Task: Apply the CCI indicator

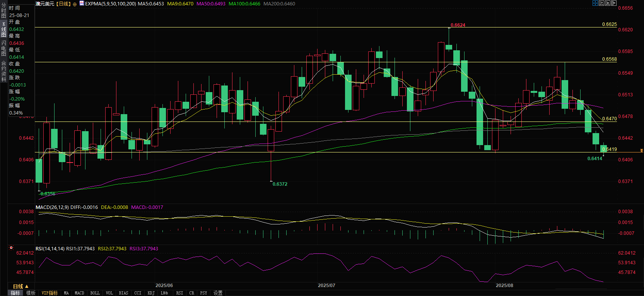Action: (x=138, y=293)
